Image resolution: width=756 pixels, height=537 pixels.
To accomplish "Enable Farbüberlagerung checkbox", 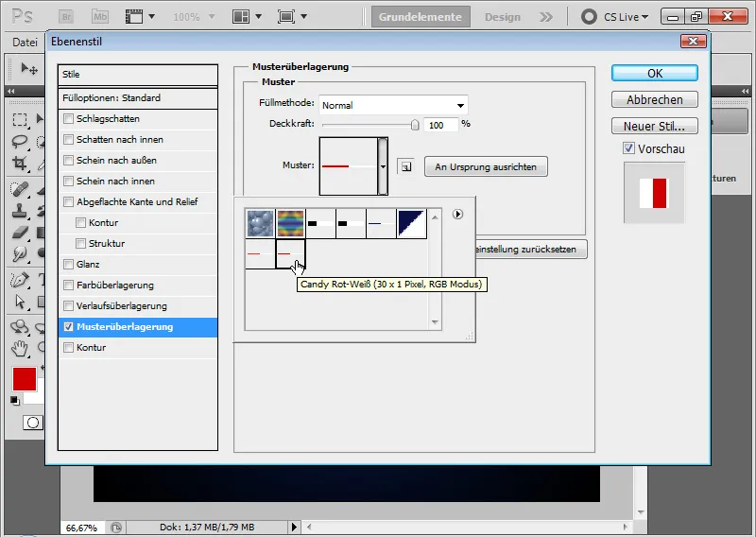I will tap(68, 286).
